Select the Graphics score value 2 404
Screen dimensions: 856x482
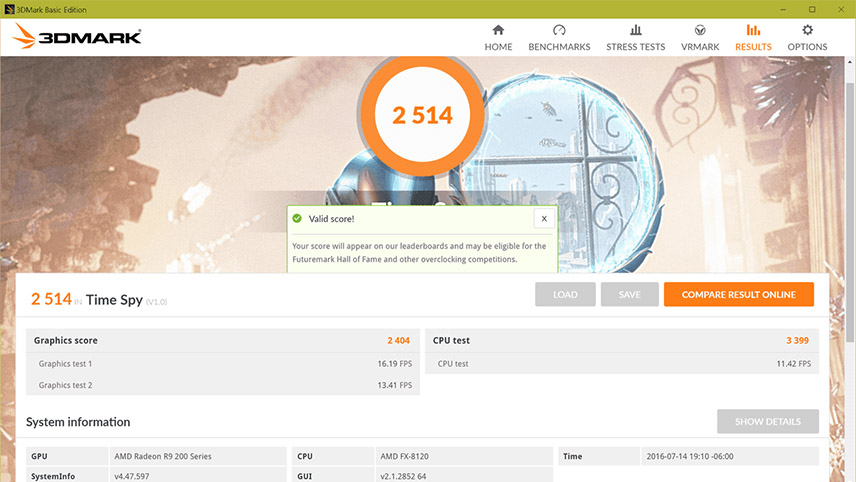[x=399, y=340]
